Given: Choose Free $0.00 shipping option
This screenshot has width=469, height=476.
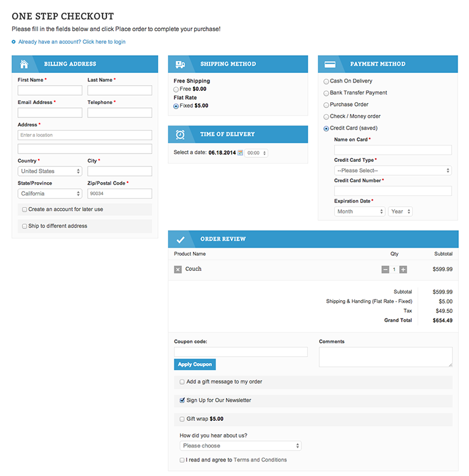Looking at the screenshot, I should point(176,89).
